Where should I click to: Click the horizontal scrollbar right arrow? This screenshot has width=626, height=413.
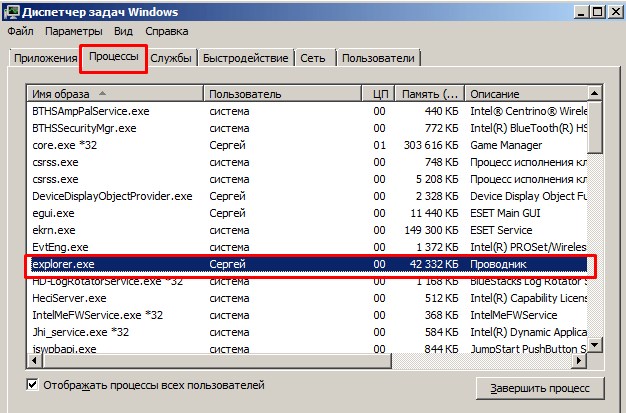[x=579, y=361]
